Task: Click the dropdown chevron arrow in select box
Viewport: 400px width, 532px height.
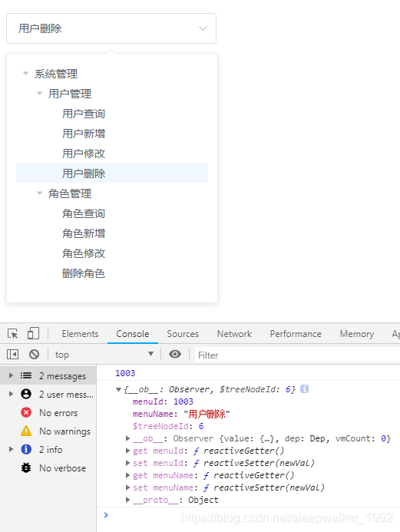Action: (x=203, y=28)
